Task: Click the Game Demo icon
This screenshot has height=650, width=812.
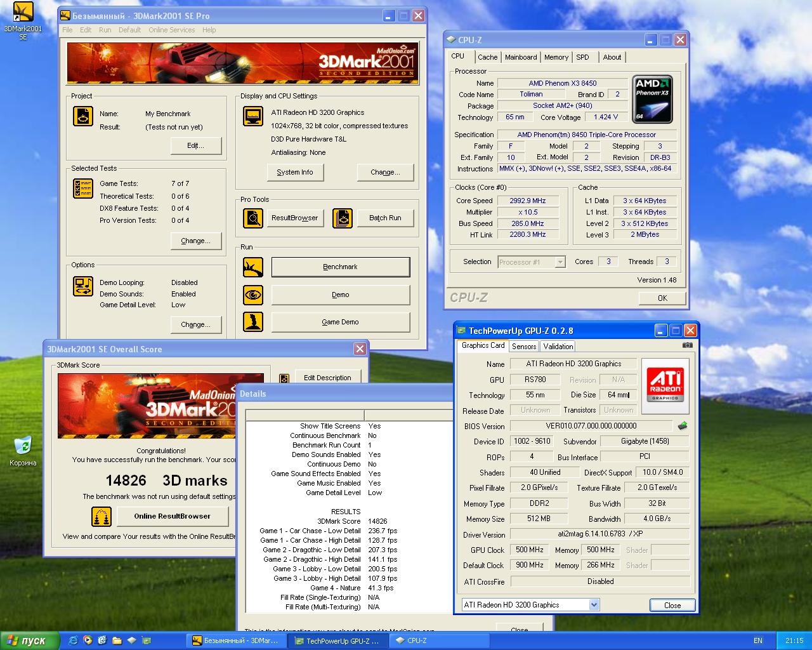Action: (253, 322)
